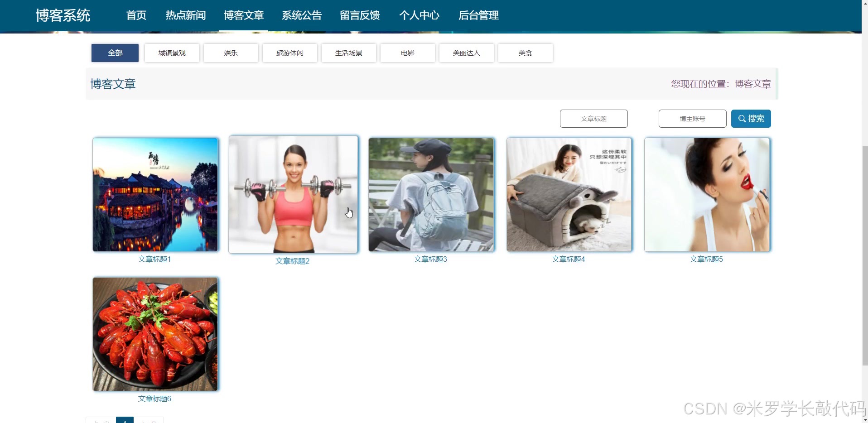Click the crawfish dish article thumbnail
The width and height of the screenshot is (868, 423).
[154, 334]
